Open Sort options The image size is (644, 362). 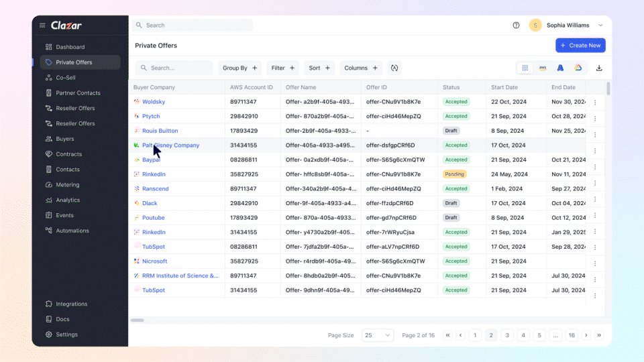point(319,68)
